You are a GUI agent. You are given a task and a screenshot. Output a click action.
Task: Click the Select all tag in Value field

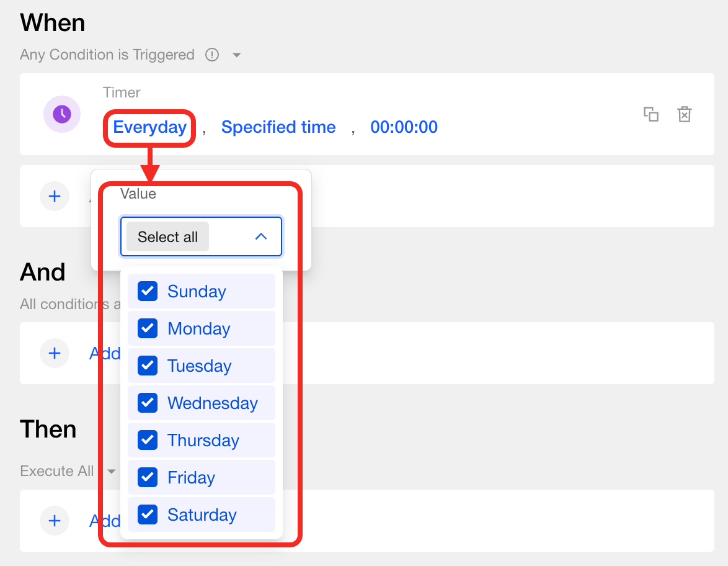tap(167, 237)
